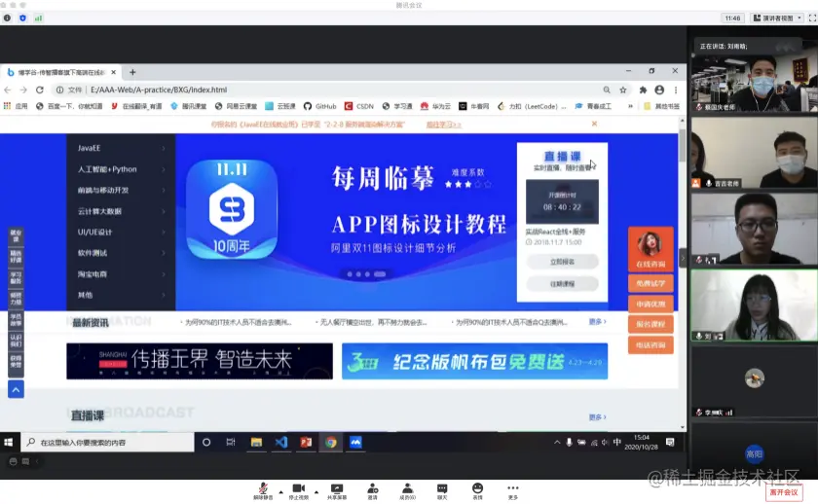Open the chat icon in meeting toolbar
The image size is (818, 504).
(442, 488)
